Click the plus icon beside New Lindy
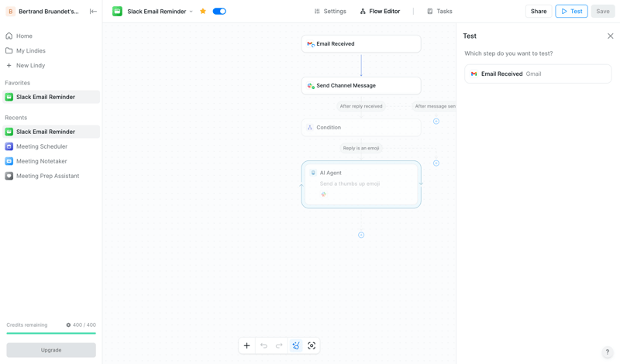This screenshot has width=620, height=364. (x=9, y=65)
